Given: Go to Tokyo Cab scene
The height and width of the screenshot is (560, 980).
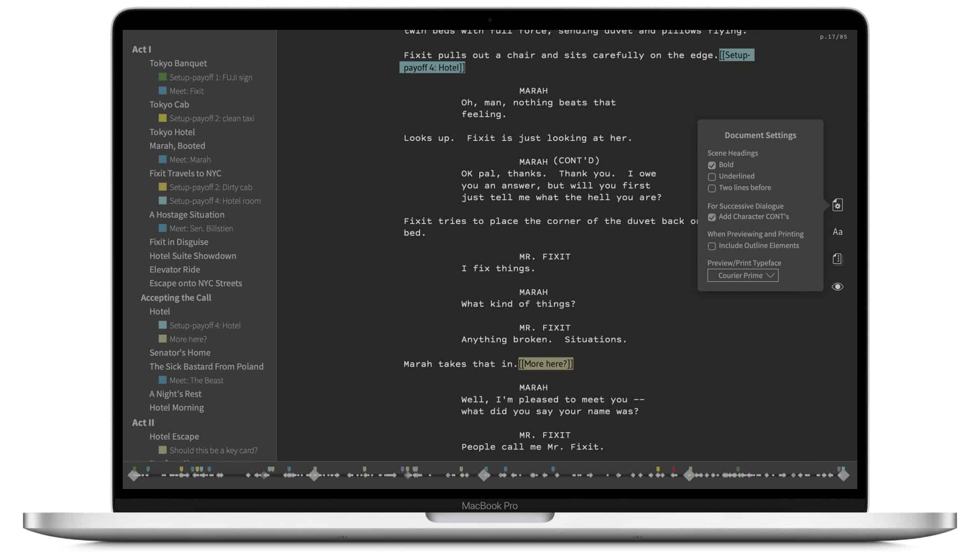Looking at the screenshot, I should [x=169, y=105].
